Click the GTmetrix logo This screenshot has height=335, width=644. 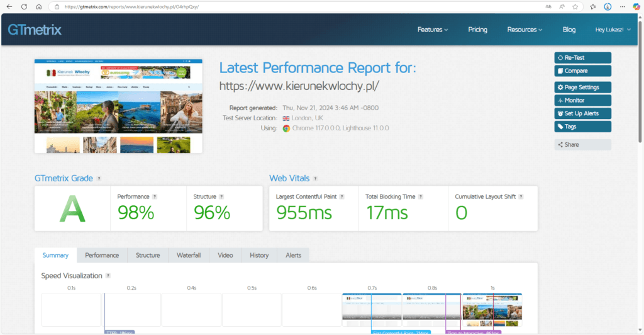pos(35,30)
